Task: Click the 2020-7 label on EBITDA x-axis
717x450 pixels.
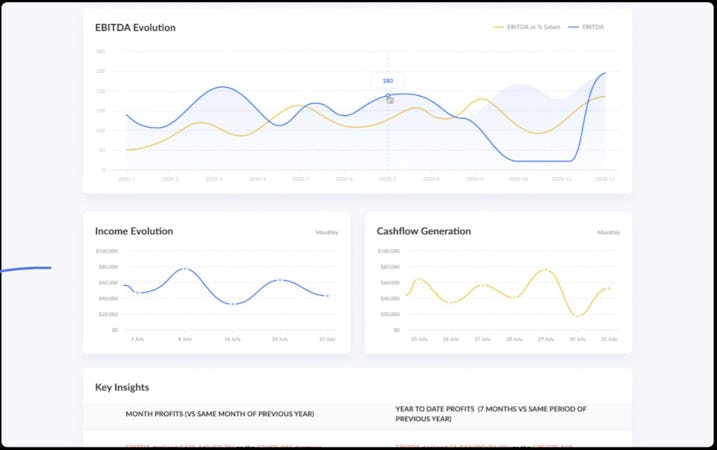Action: (387, 180)
